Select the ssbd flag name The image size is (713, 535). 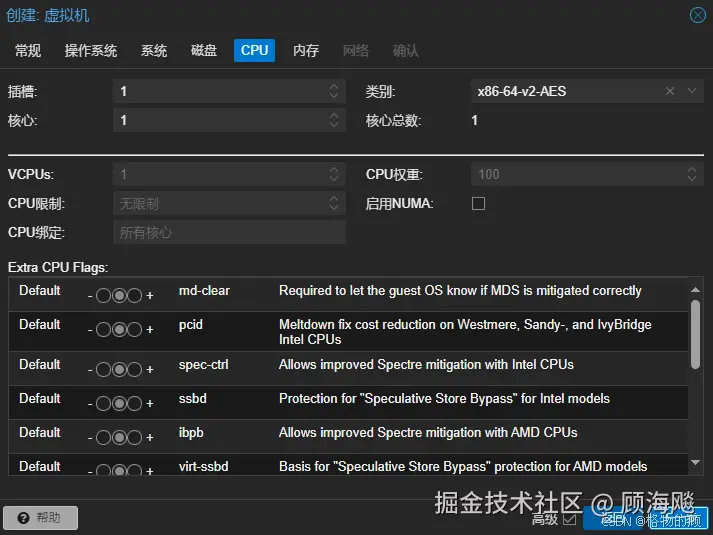tap(192, 399)
